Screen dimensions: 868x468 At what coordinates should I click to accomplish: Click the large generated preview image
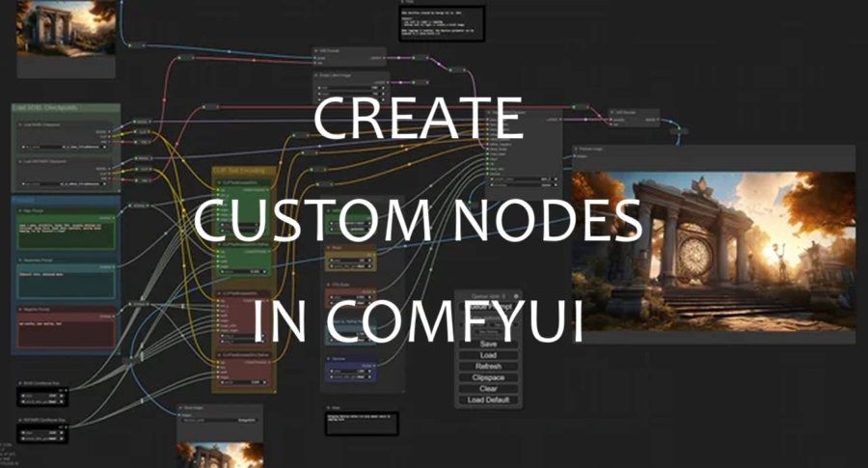(713, 251)
